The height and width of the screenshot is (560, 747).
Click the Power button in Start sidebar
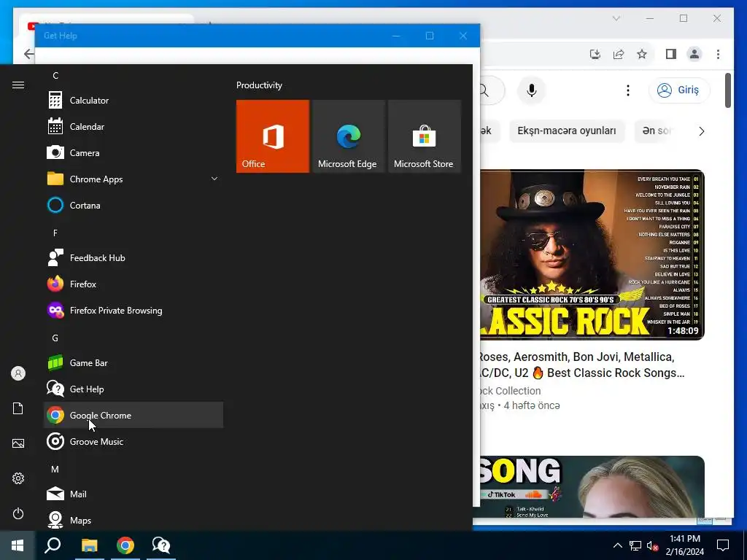click(x=18, y=513)
